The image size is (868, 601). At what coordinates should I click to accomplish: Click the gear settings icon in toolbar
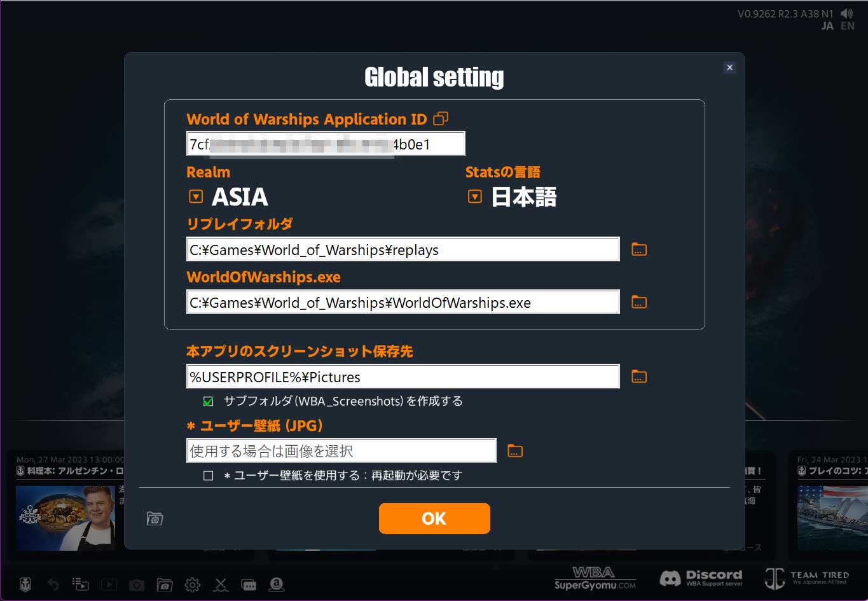[x=193, y=584]
